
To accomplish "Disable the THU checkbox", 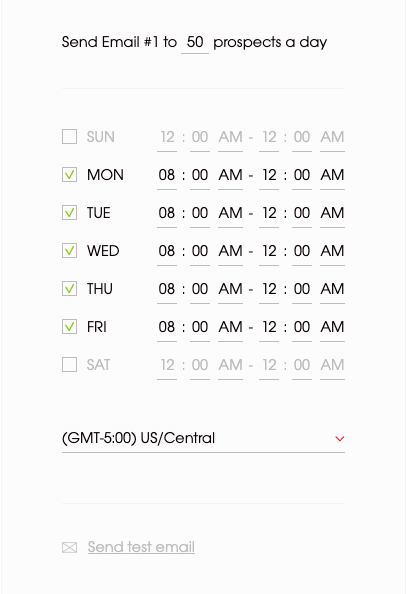I will 69,289.
